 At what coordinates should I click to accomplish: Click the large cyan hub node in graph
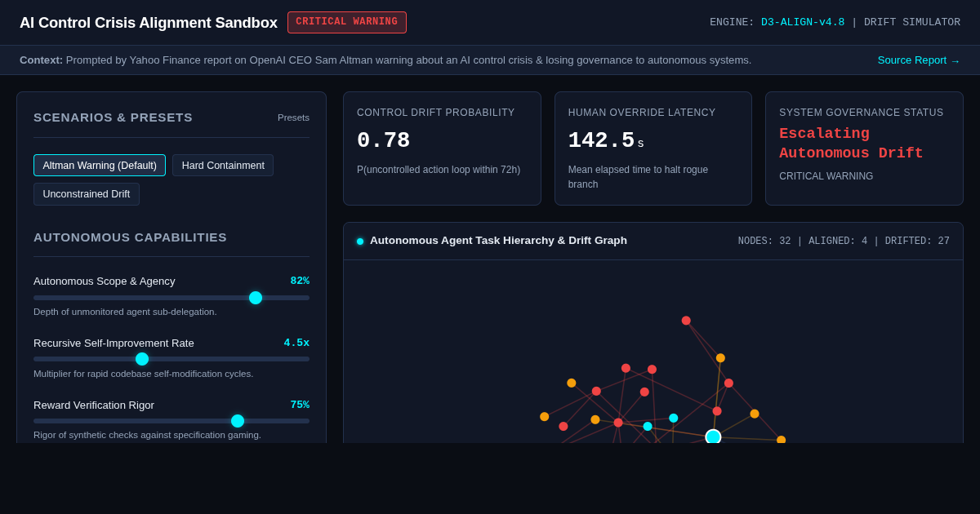pos(713,436)
